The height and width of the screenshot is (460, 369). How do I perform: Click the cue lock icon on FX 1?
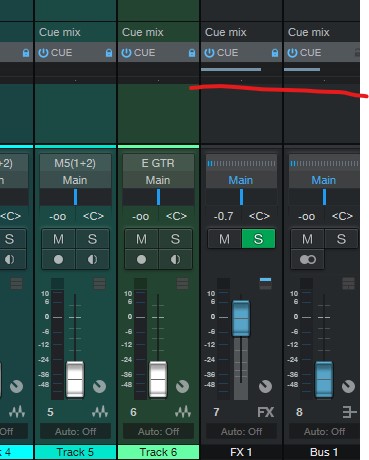click(275, 53)
